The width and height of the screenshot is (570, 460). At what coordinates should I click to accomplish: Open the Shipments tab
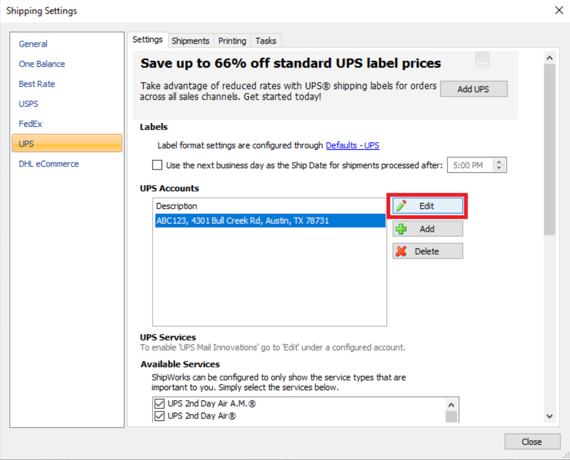[x=190, y=41]
